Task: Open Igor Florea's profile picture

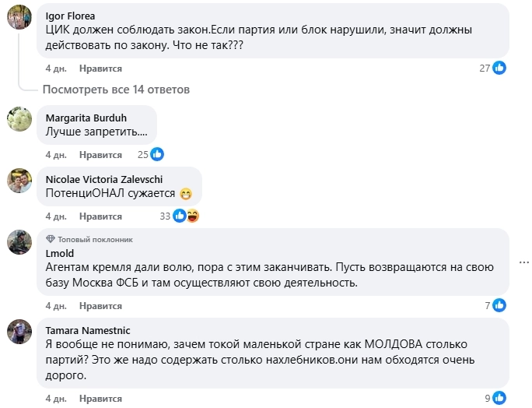Action: pyautogui.click(x=19, y=16)
